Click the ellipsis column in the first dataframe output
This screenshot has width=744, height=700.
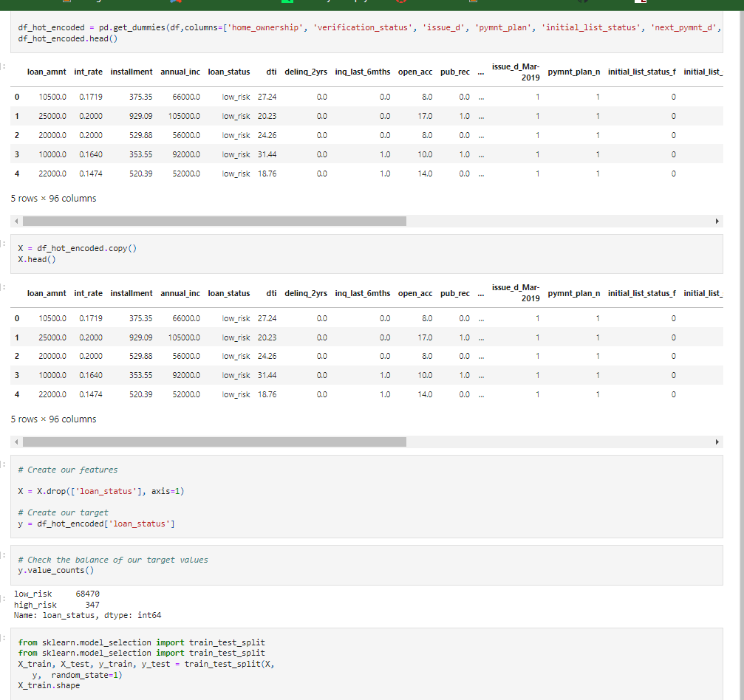tap(481, 72)
